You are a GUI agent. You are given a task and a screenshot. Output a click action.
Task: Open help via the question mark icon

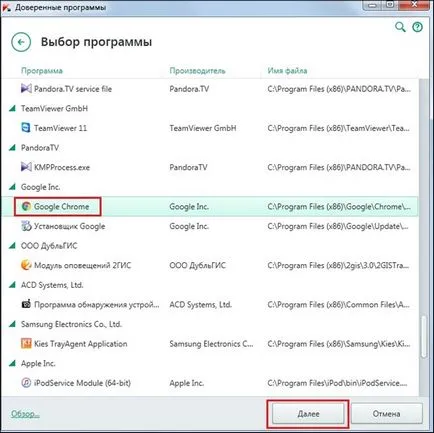(417, 27)
